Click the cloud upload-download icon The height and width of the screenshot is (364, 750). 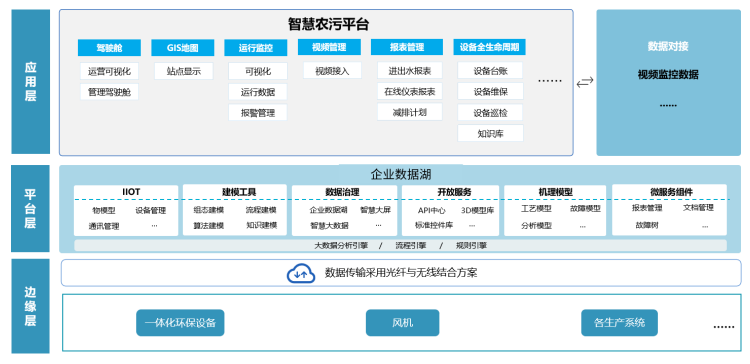pos(301,273)
